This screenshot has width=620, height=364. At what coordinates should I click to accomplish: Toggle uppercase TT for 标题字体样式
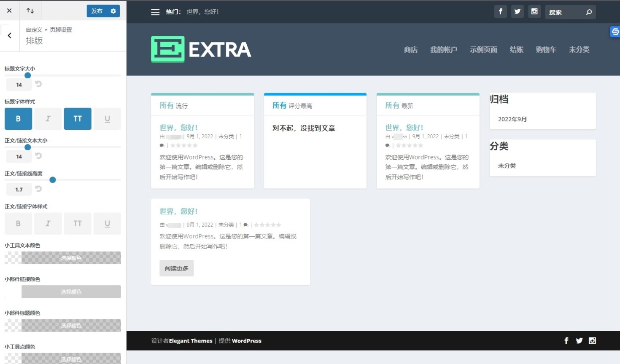(78, 119)
